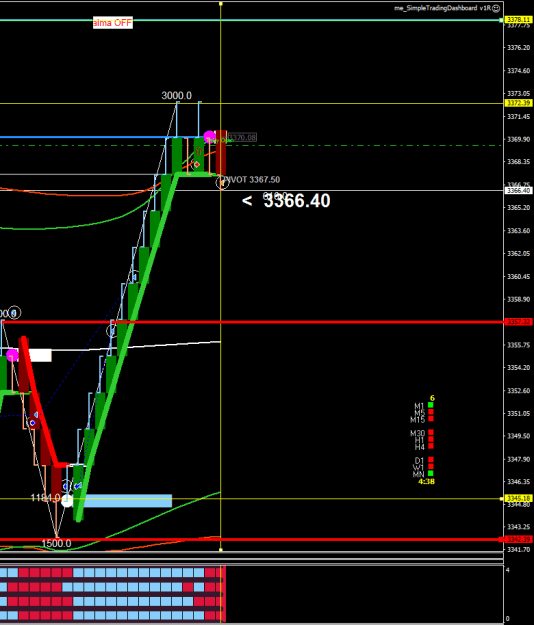Click the W1 red status square

[430, 467]
